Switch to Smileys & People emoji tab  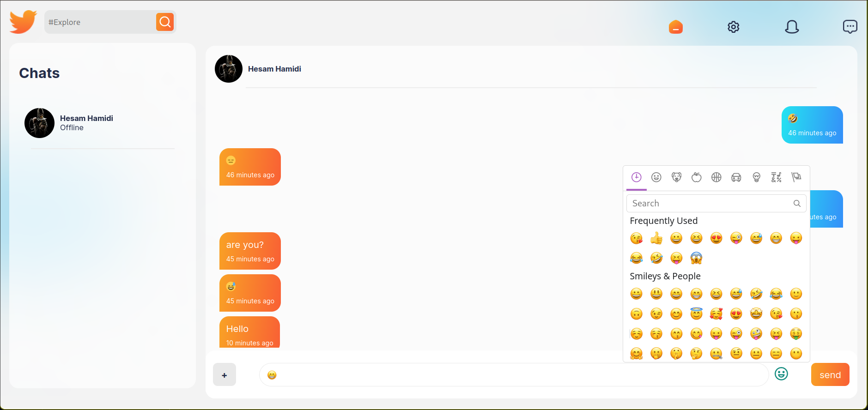(656, 177)
